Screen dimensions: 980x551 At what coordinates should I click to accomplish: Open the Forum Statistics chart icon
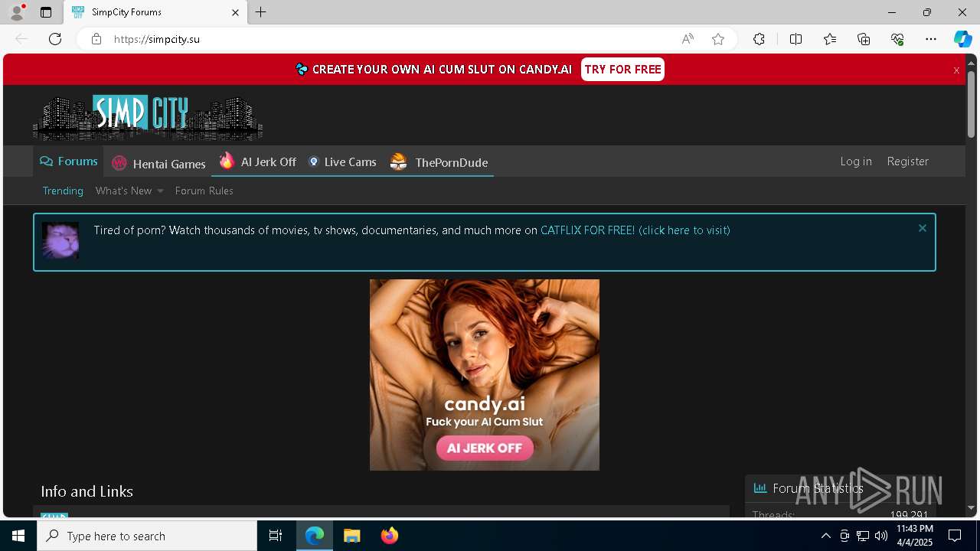[x=760, y=487]
